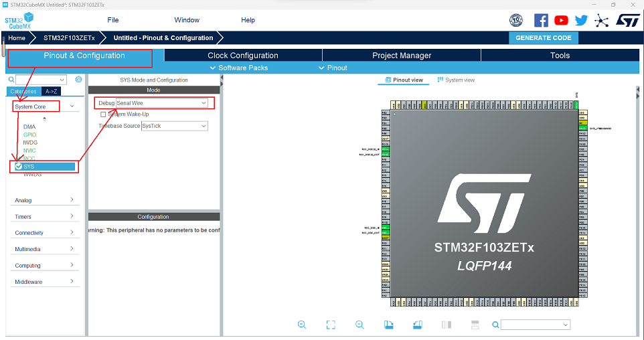Click the 10-year anniversary badge
Image resolution: width=644 pixels, height=340 pixels.
[516, 20]
